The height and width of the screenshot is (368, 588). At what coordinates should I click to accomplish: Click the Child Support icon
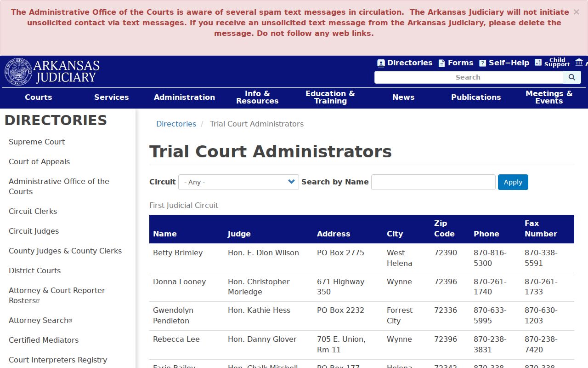[x=538, y=63]
